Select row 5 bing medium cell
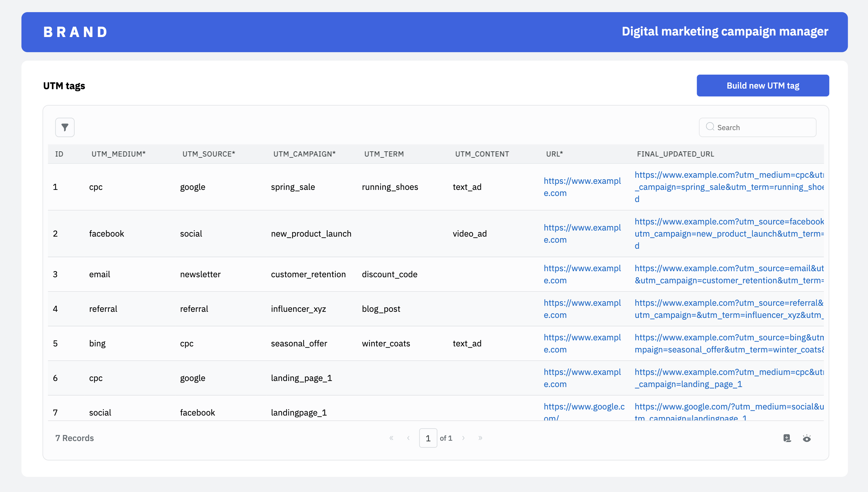868x492 pixels. coord(97,343)
